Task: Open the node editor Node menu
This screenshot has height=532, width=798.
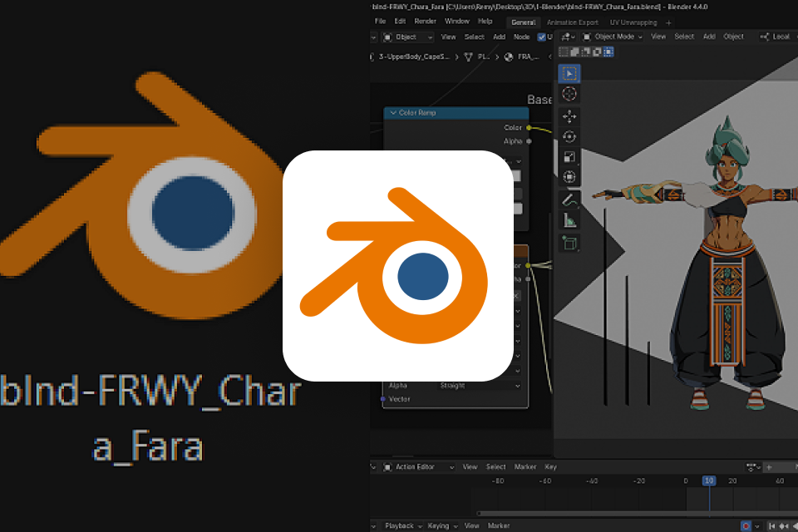Action: point(522,37)
